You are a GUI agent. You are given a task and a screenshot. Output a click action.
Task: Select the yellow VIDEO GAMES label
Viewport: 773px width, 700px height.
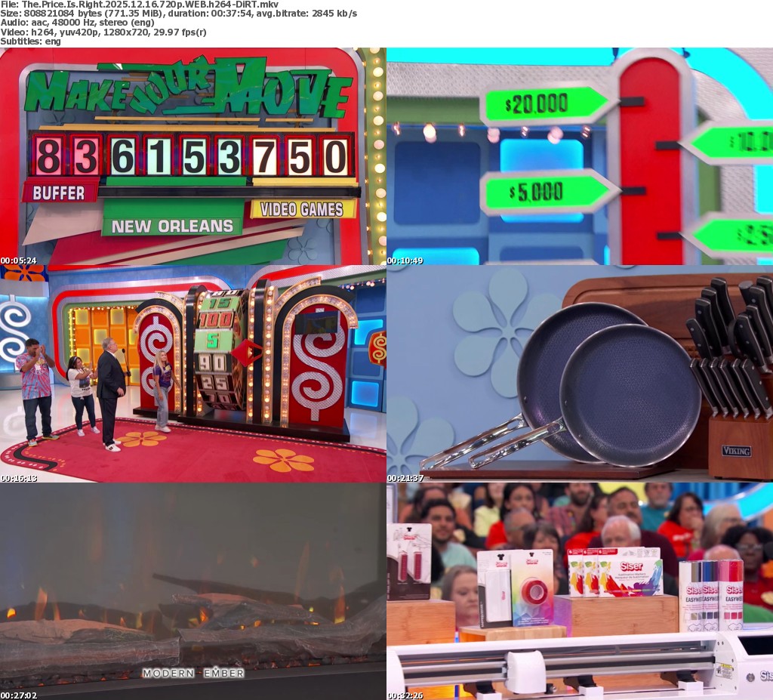pos(303,209)
